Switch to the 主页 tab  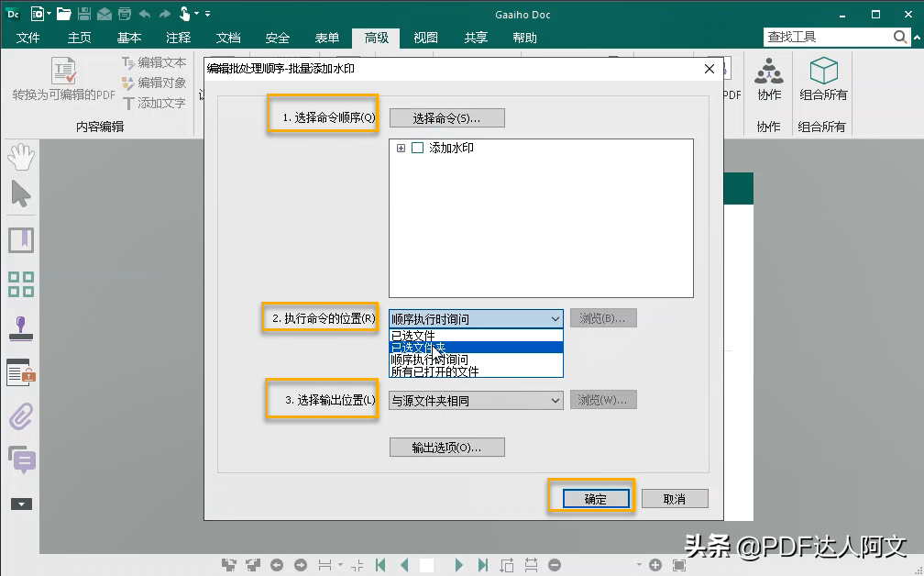coord(79,38)
